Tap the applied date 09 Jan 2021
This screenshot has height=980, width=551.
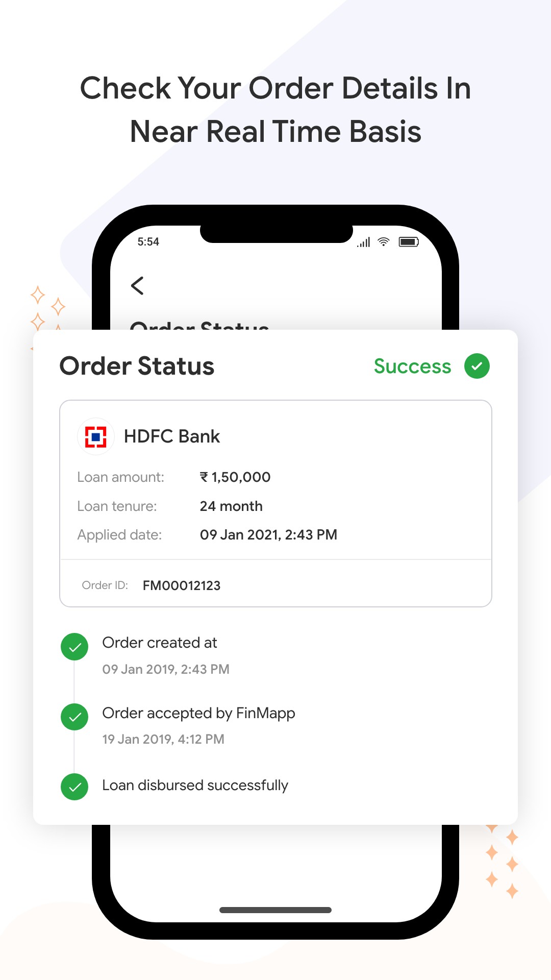point(268,535)
